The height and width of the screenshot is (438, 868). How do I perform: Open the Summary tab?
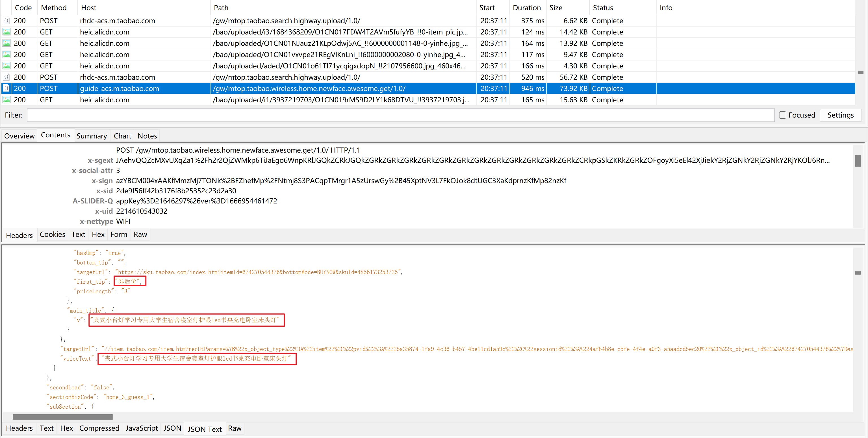point(92,136)
